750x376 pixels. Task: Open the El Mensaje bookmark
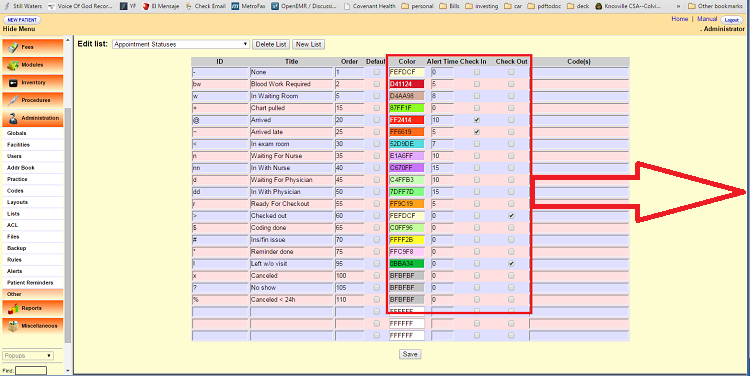click(x=160, y=6)
